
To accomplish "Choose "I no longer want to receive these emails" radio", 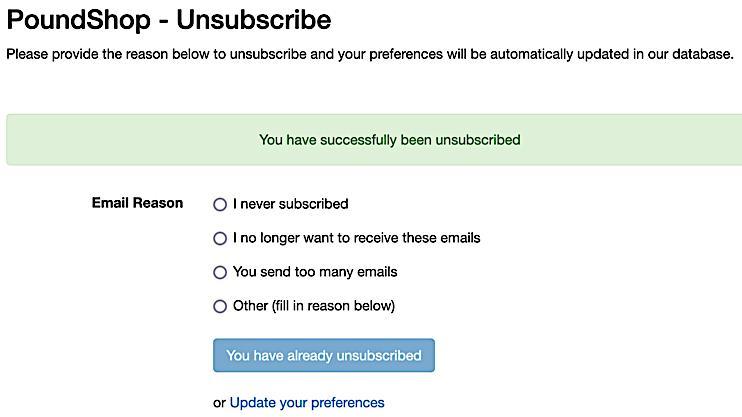I will coord(220,239).
